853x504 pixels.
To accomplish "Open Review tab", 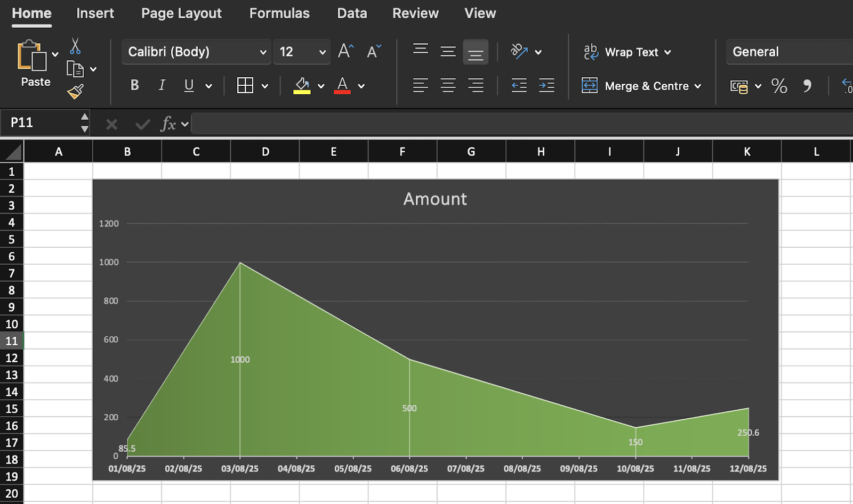I will coord(415,13).
